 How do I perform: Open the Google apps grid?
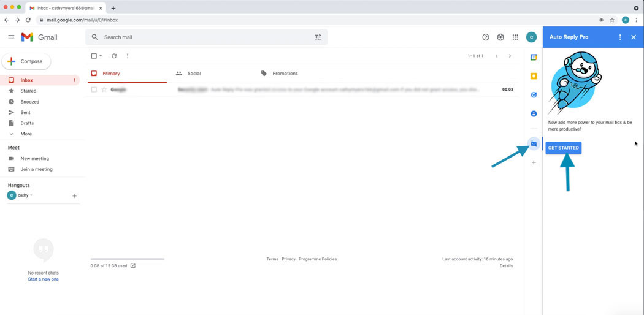(515, 37)
